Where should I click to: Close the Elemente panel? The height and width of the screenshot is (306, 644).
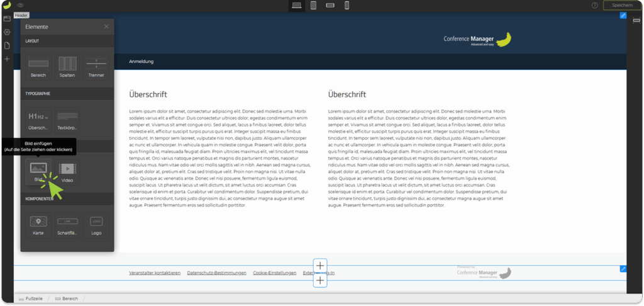pyautogui.click(x=106, y=26)
